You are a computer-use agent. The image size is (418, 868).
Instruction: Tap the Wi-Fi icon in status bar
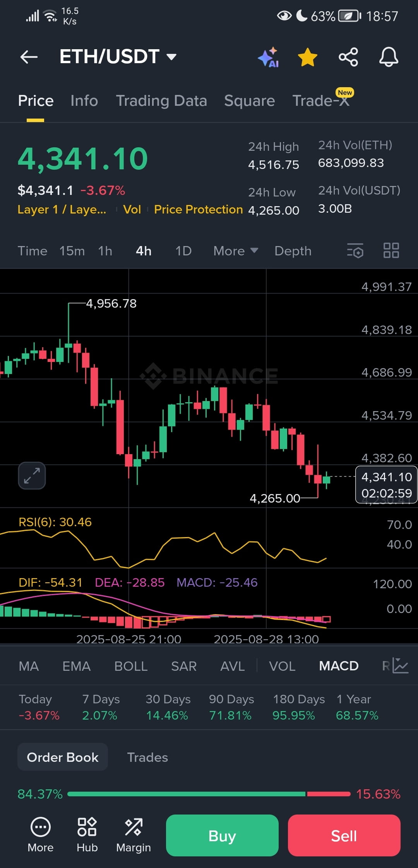pos(50,16)
